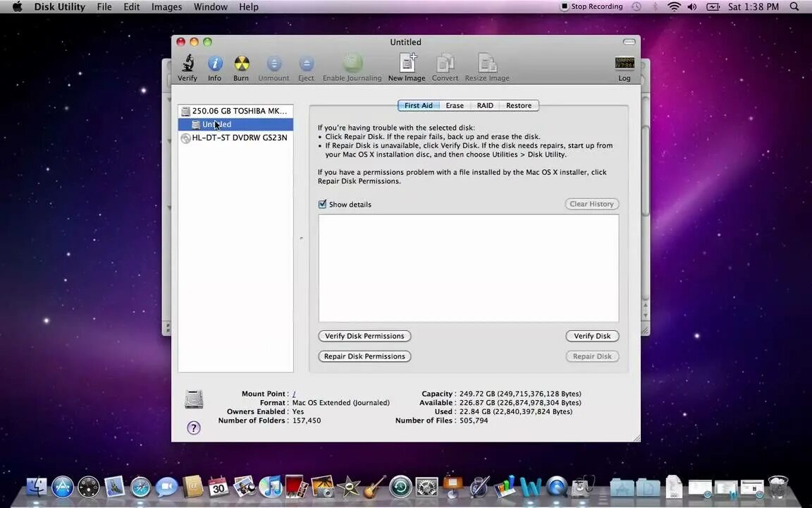Click the 157,450 folders count value
The image size is (812, 508).
click(307, 421)
